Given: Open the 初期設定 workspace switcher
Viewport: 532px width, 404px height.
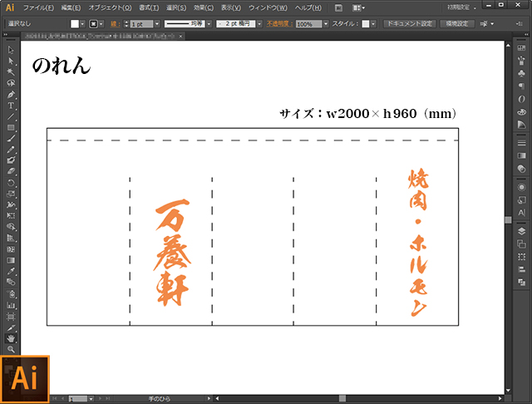Looking at the screenshot, I should pos(462,7).
